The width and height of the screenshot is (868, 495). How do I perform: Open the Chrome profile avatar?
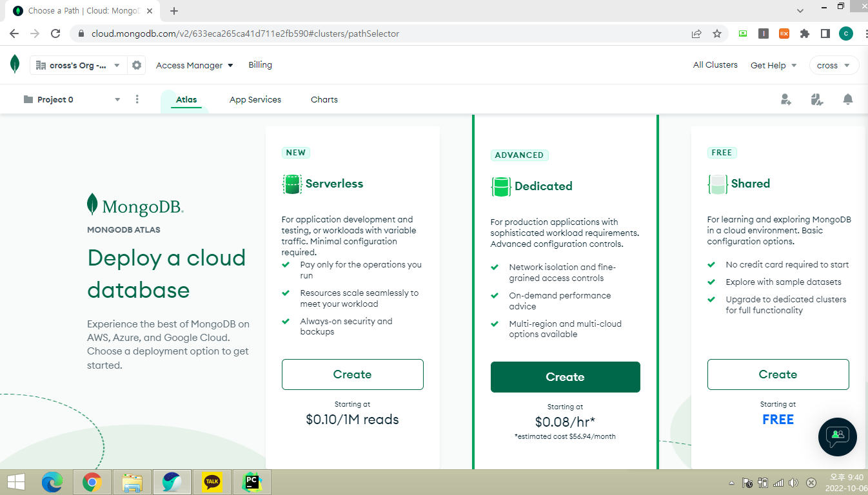pyautogui.click(x=846, y=34)
